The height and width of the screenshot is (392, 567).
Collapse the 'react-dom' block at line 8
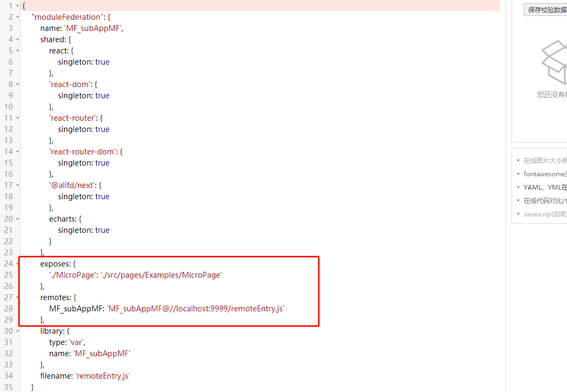click(x=17, y=84)
